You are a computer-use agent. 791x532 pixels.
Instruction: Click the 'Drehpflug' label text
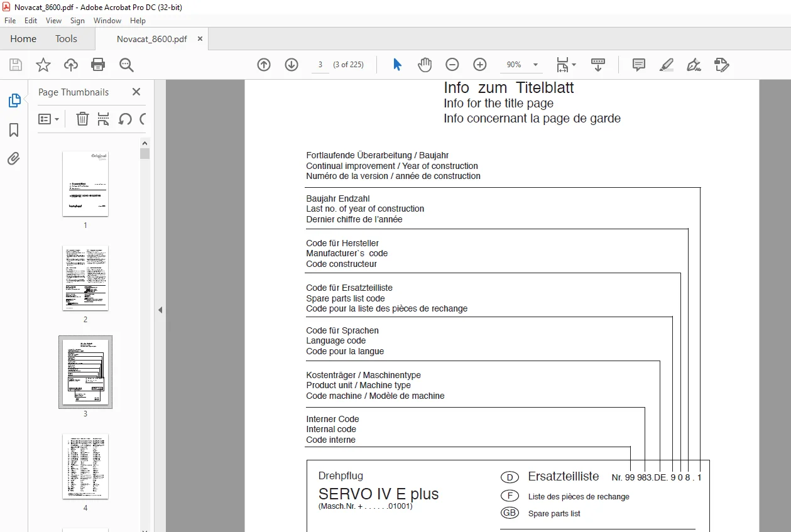point(341,476)
